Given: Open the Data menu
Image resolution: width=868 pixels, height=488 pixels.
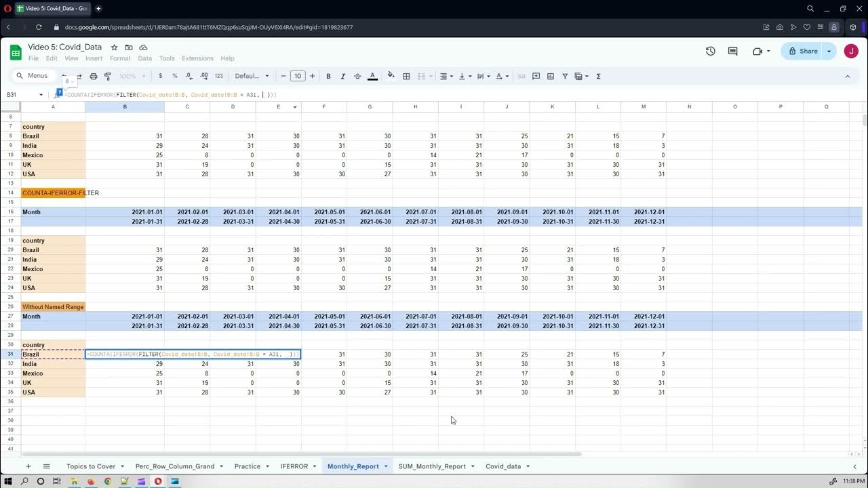Looking at the screenshot, I should (145, 58).
